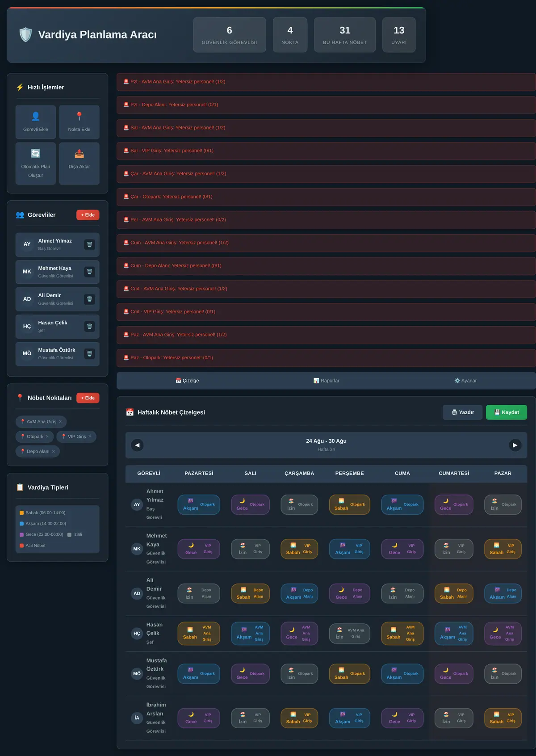The height and width of the screenshot is (756, 536).
Task: Go to the previous week
Action: tap(137, 445)
